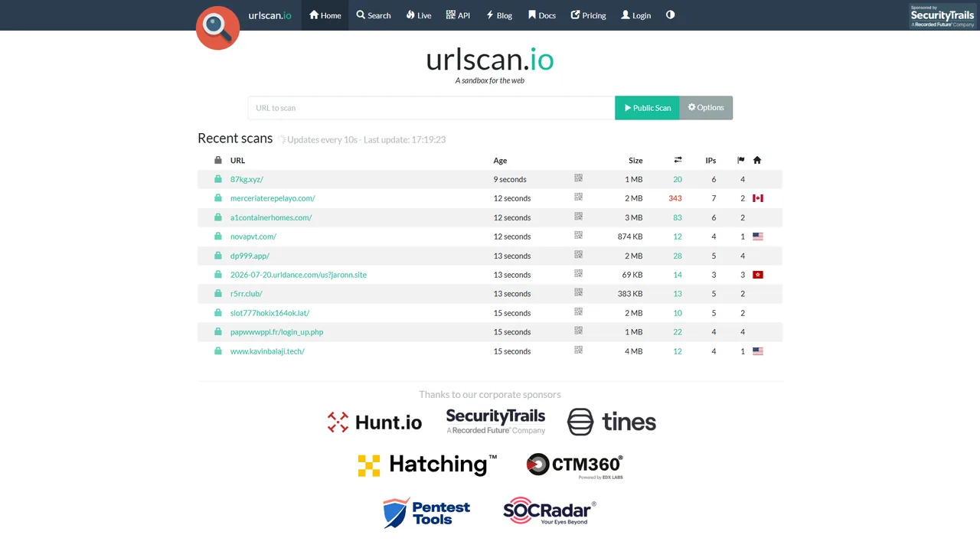
Task: Open the QR code for papwwwppl.fr
Action: tap(579, 331)
